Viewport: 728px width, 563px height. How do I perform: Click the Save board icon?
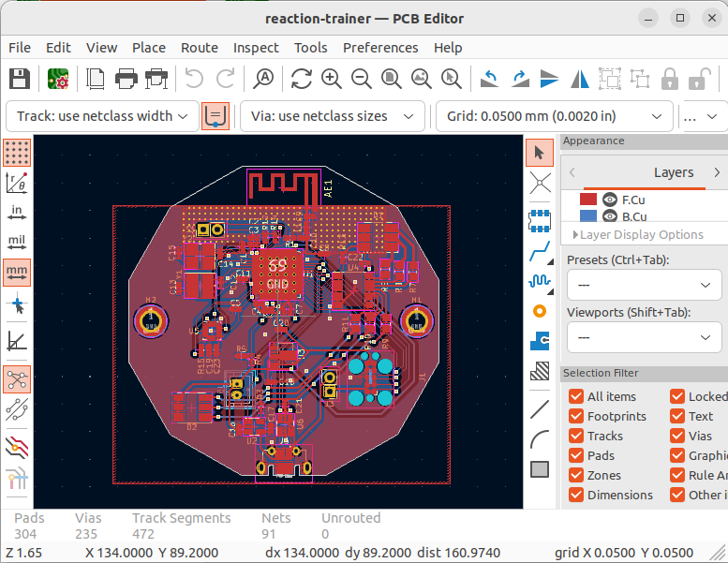(x=20, y=79)
